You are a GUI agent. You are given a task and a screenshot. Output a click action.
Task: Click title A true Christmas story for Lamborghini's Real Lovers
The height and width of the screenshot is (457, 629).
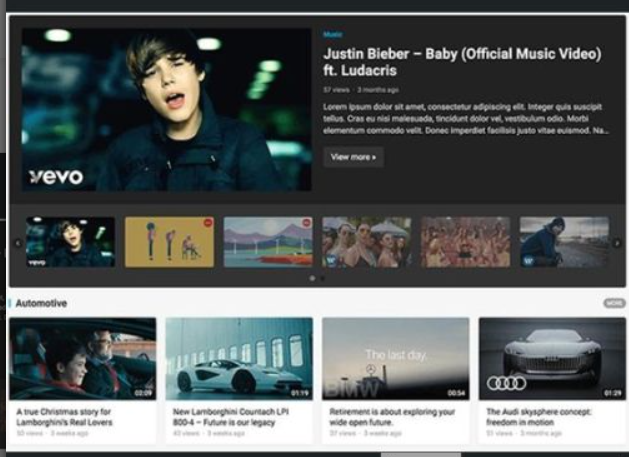point(64,417)
